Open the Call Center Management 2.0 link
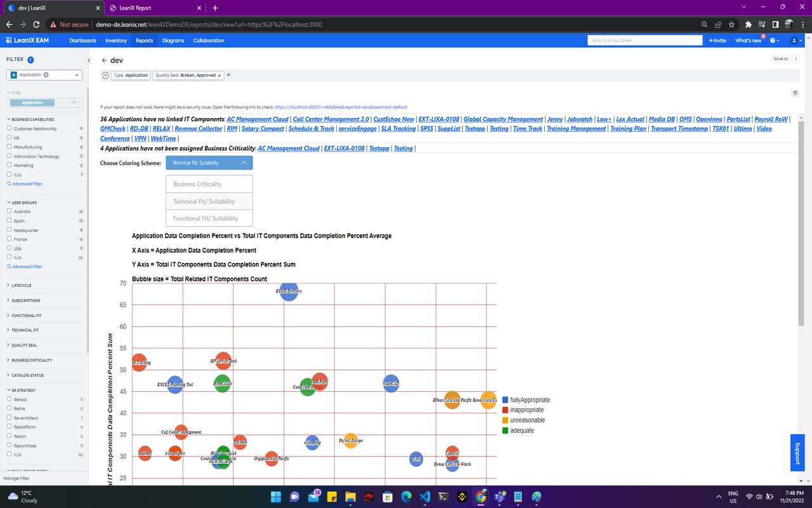This screenshot has width=812, height=508. [x=331, y=119]
